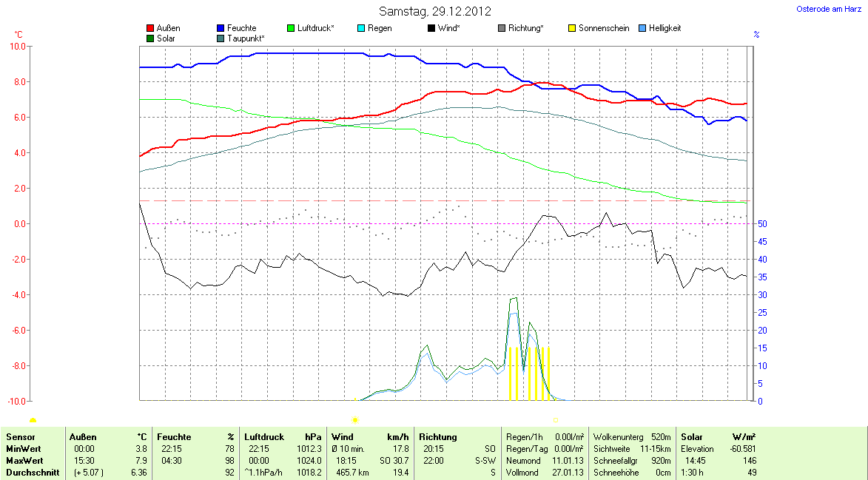Select the Solar W/m² table header
The image size is (868, 480).
[718, 437]
